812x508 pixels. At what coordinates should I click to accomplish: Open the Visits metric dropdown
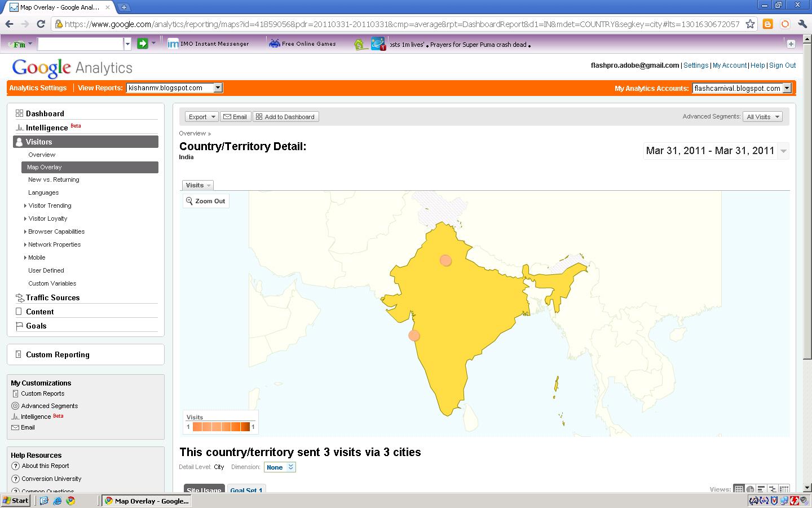pyautogui.click(x=197, y=185)
